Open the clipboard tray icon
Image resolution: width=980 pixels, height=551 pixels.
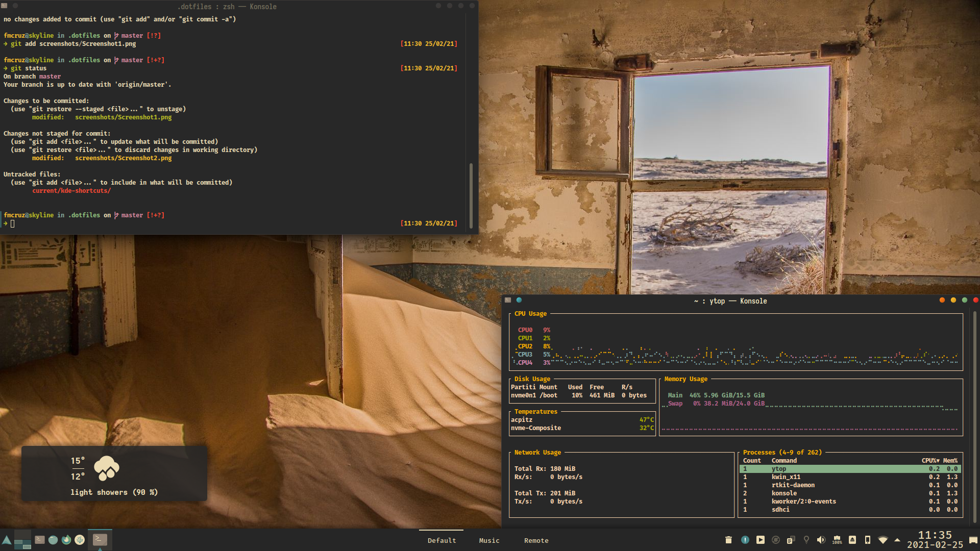(x=791, y=540)
